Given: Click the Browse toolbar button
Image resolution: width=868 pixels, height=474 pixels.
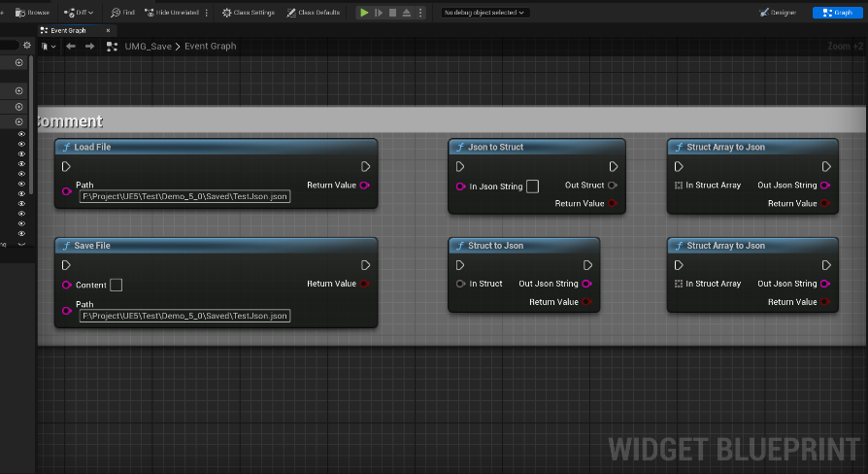Looking at the screenshot, I should [x=33, y=13].
